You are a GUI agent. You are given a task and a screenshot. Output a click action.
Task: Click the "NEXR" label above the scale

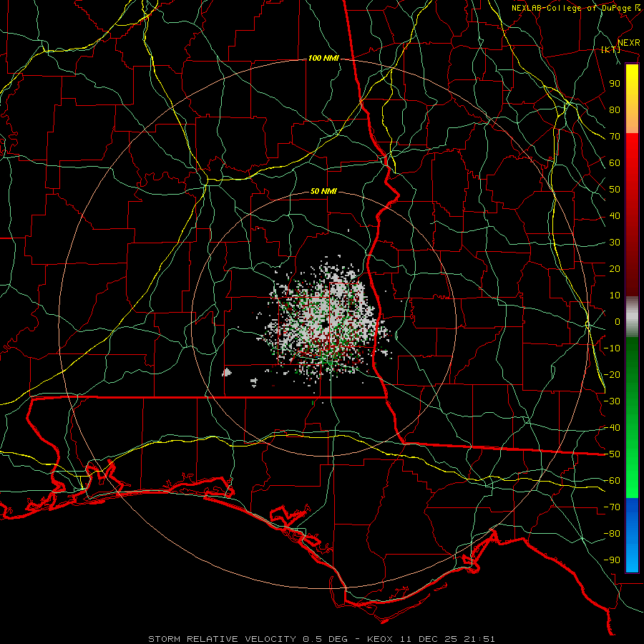point(629,43)
